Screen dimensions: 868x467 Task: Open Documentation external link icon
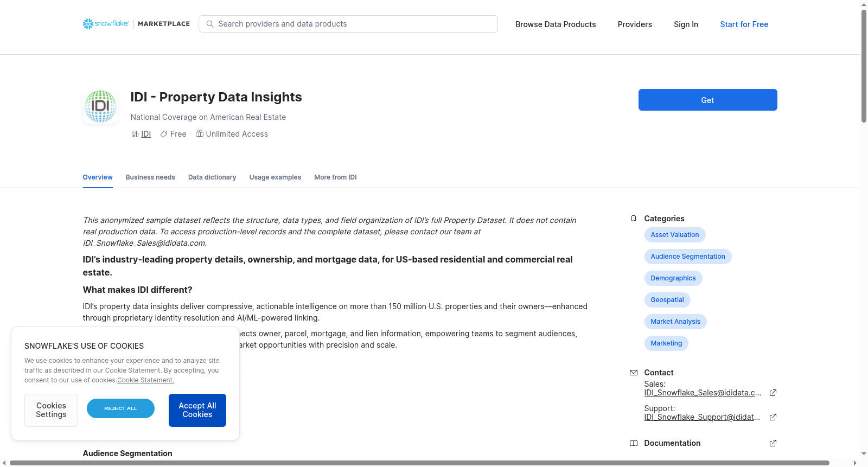[x=773, y=443]
